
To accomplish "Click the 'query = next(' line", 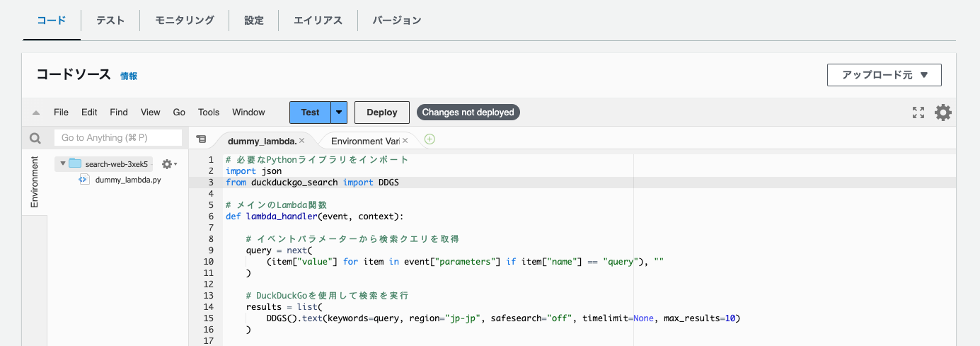I will coord(279,250).
